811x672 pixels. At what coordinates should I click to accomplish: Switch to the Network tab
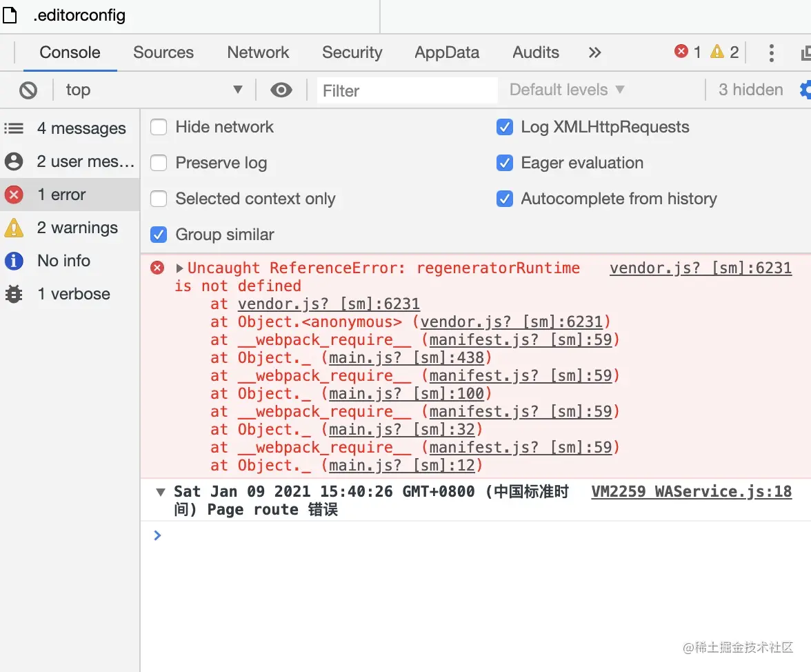point(258,52)
